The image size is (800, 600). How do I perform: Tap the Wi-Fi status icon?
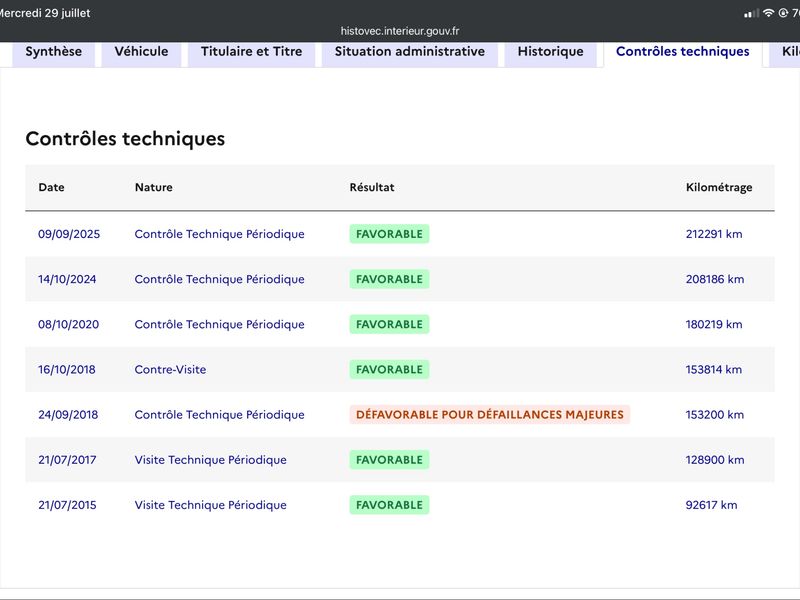click(768, 13)
